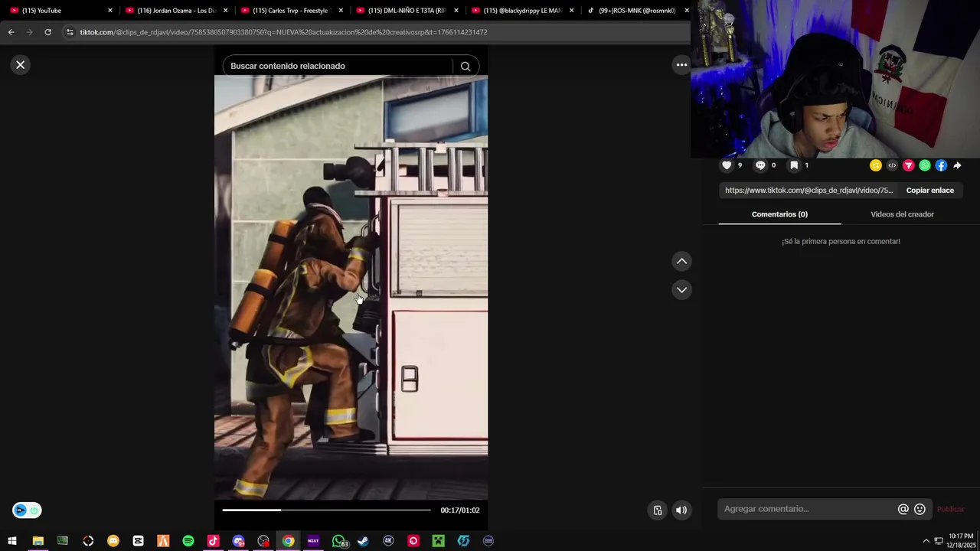Repost the video with yellow repost icon
The image size is (980, 551).
pyautogui.click(x=876, y=165)
